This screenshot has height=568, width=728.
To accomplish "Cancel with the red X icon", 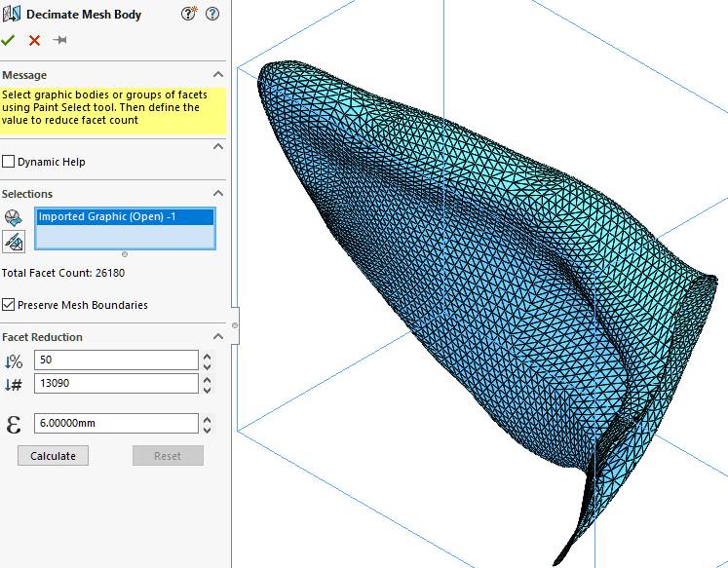I will [34, 40].
